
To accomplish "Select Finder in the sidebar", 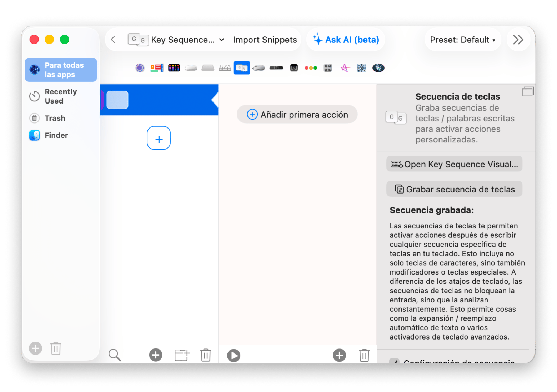I will coord(61,135).
